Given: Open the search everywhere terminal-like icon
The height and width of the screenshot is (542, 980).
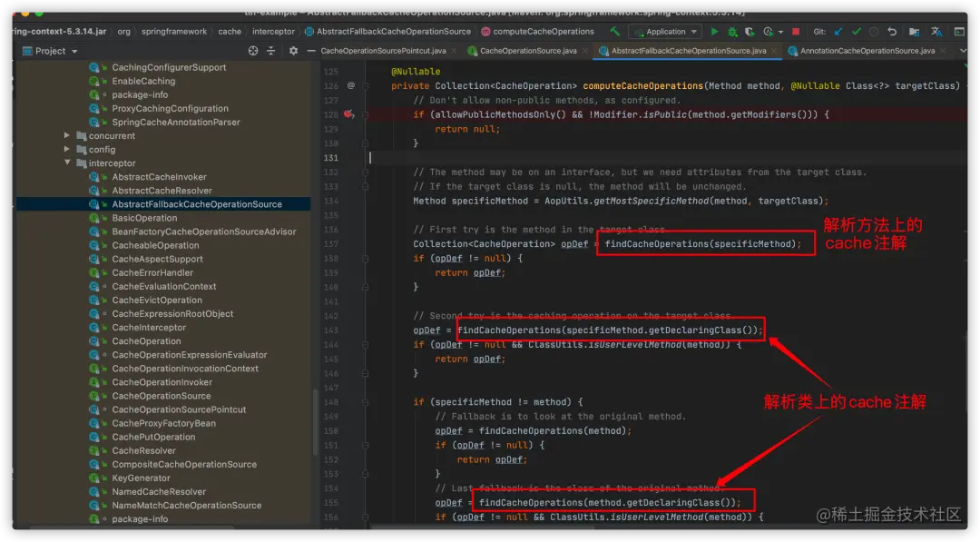Looking at the screenshot, I should [959, 31].
